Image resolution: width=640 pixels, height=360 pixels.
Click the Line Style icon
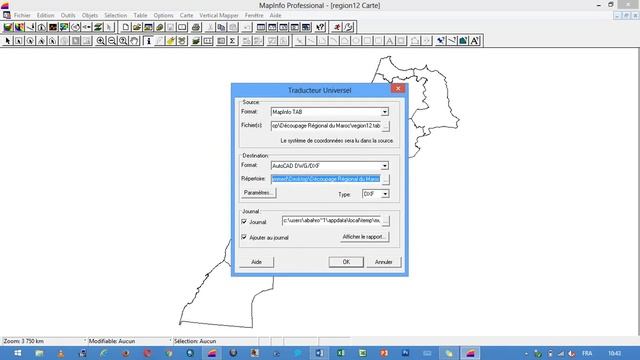point(452,41)
